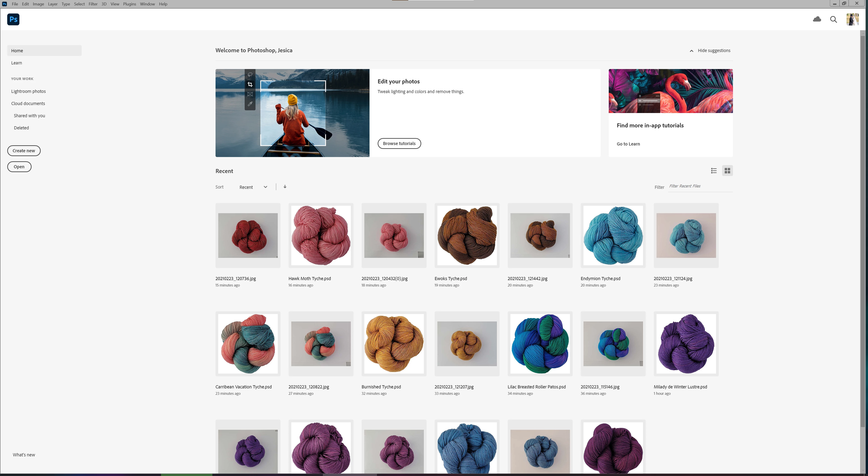This screenshot has width=868, height=476.
Task: Click the search magnifier icon
Action: (x=833, y=19)
